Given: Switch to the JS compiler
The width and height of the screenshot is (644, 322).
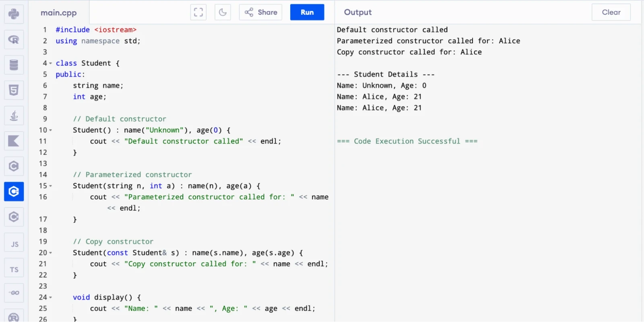Looking at the screenshot, I should (x=14, y=243).
